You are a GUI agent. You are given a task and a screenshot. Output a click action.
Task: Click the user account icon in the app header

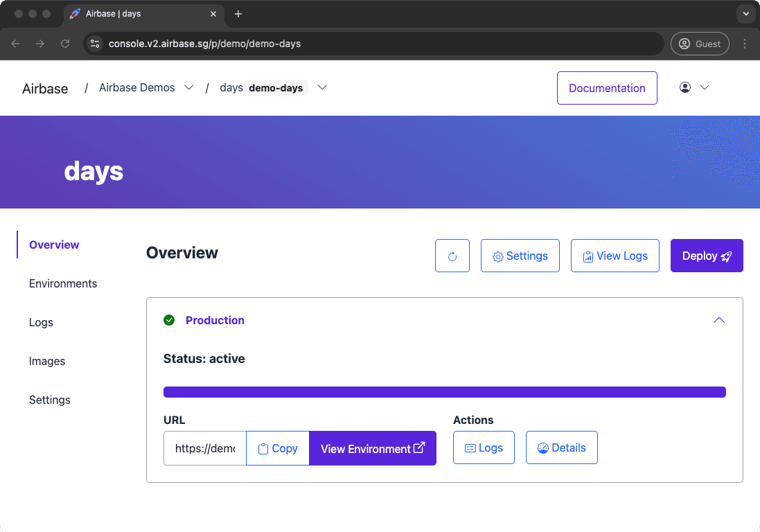684,87
